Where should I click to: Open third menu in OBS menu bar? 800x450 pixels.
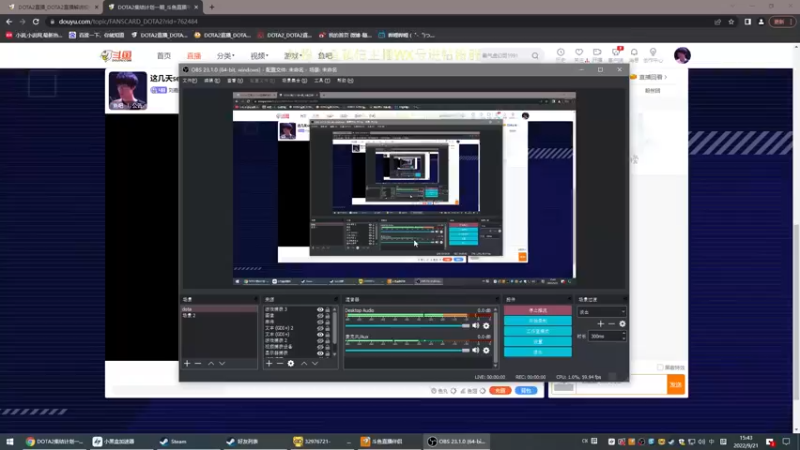[x=235, y=81]
